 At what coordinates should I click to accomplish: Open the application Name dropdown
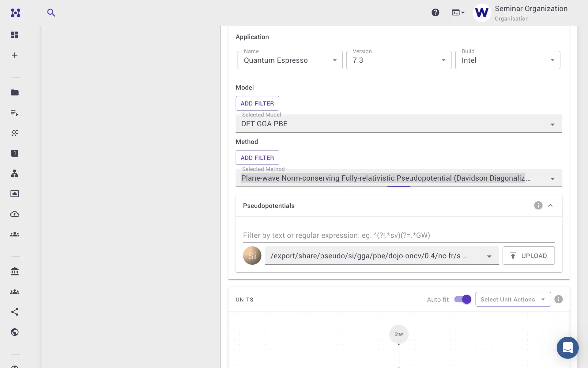290,60
